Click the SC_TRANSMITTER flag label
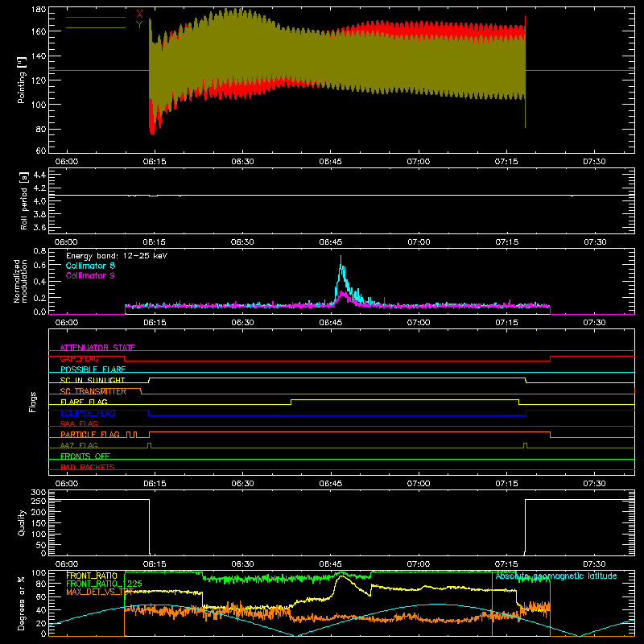The height and width of the screenshot is (644, 644). pos(93,391)
